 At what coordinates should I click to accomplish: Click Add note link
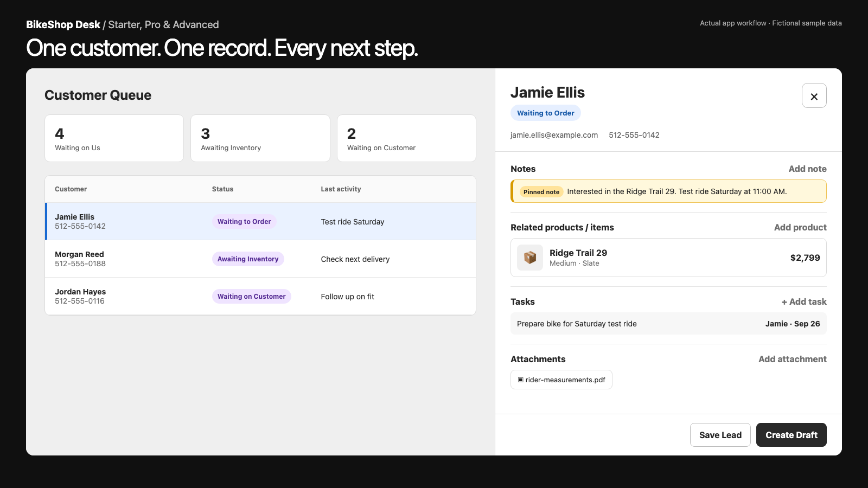(x=807, y=169)
